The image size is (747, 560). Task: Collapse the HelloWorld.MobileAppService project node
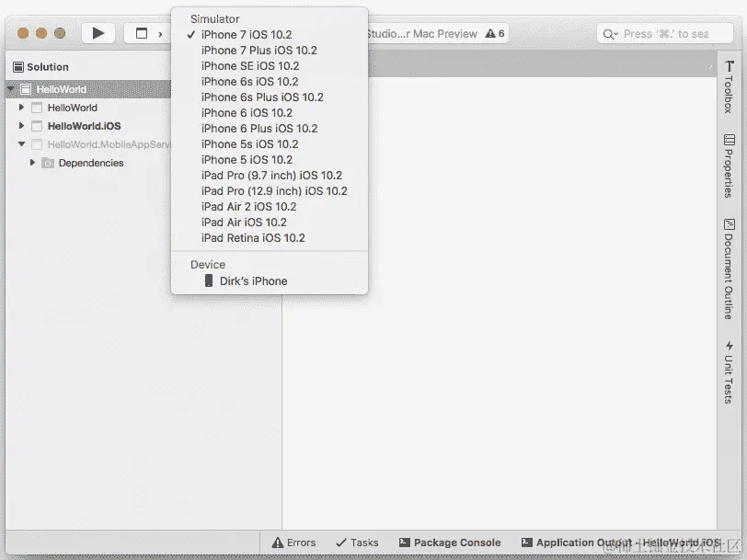click(x=21, y=143)
